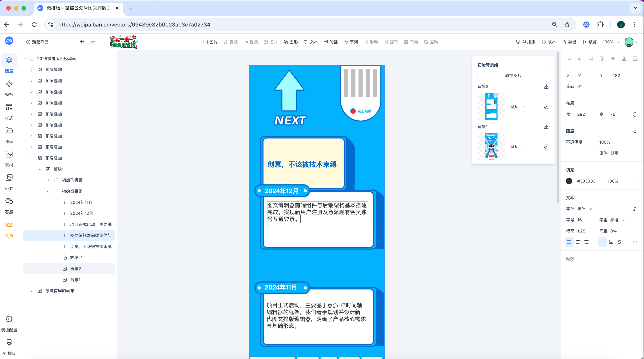The height and width of the screenshot is (359, 644).
Task: Click the download icon for 背景2
Action: [x=546, y=87]
